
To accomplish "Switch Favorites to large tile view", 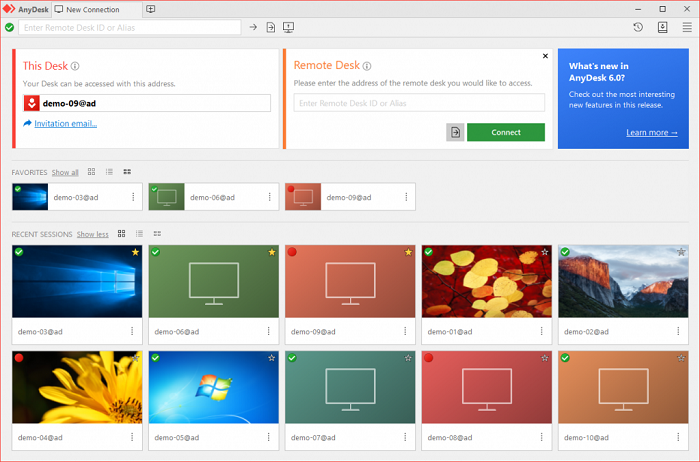I will (x=92, y=171).
